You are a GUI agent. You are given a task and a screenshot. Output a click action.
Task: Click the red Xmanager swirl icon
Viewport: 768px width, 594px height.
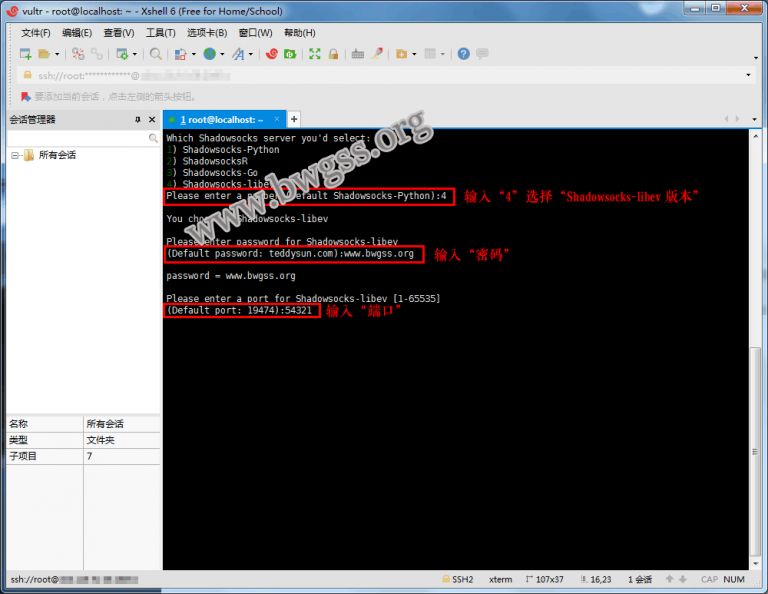[x=272, y=54]
